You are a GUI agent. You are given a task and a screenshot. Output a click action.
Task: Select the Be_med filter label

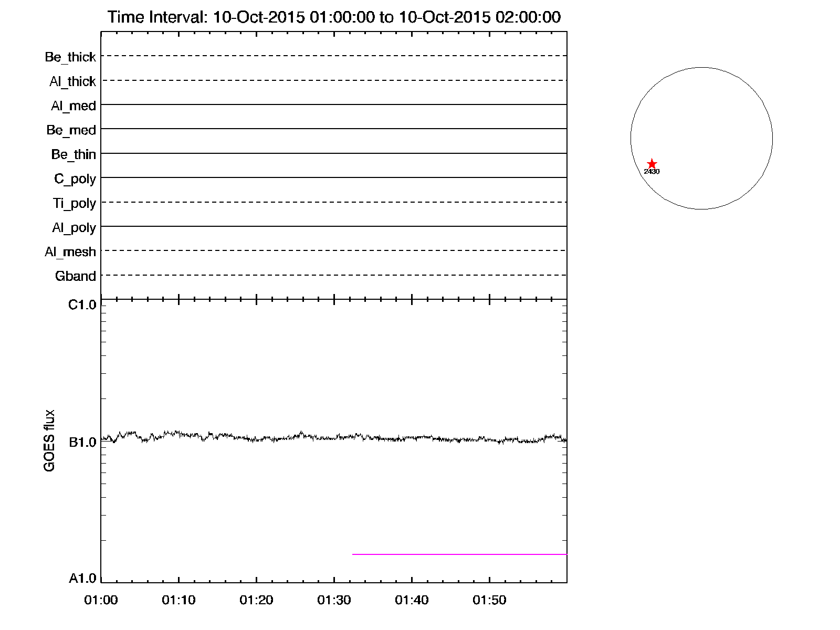point(71,130)
